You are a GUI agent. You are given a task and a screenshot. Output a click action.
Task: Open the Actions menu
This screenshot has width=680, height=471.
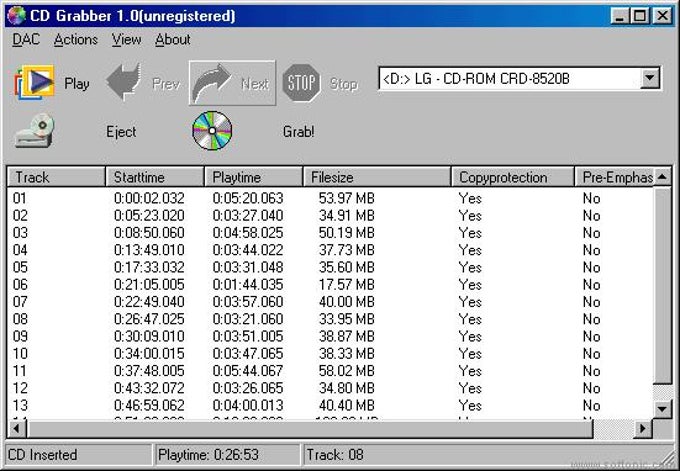76,39
